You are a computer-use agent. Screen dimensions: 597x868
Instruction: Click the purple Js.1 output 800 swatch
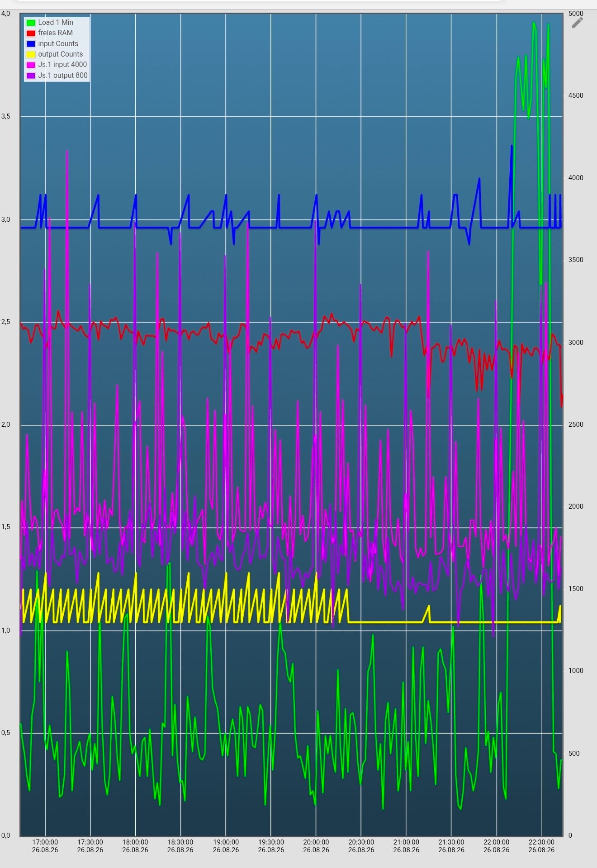[31, 76]
